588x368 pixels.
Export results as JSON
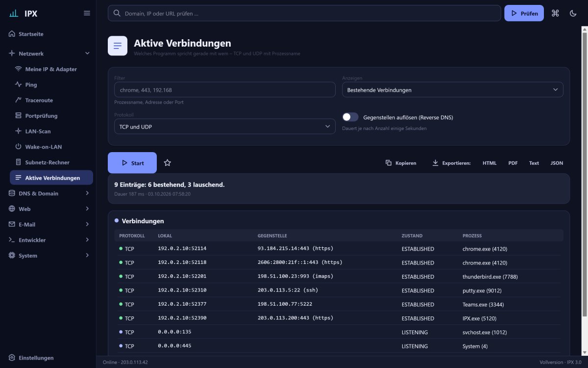(557, 163)
